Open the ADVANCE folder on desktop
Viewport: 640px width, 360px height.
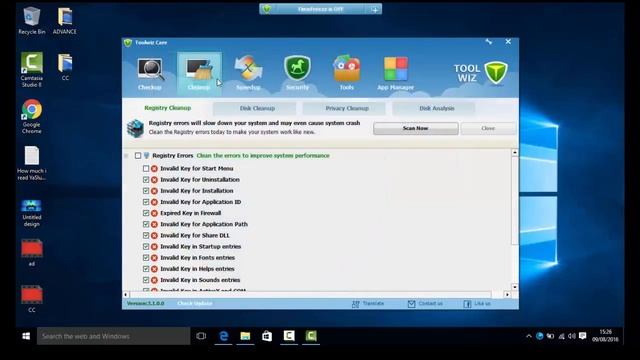tap(65, 21)
